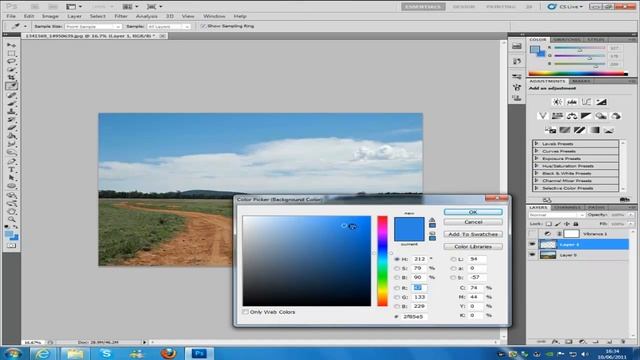This screenshot has height=360, width=640.
Task: Click Photo Filter adjustment icon
Action: [601, 116]
